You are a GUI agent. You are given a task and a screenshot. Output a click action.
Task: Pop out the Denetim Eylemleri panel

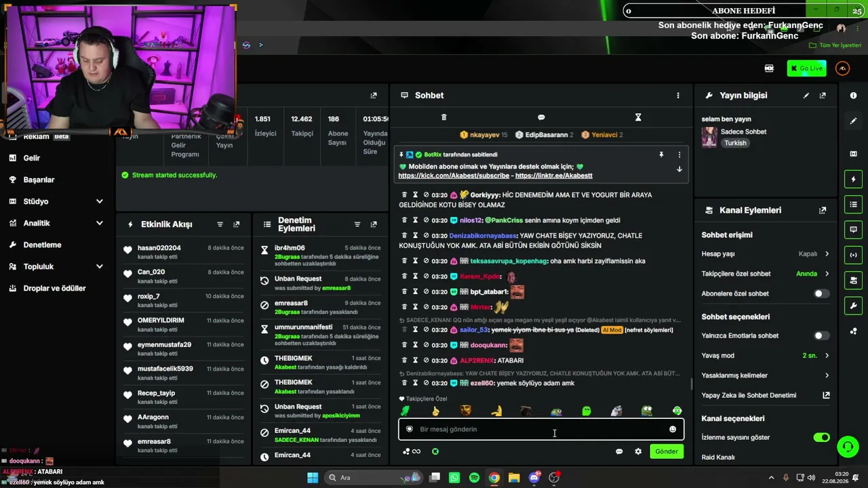tap(374, 224)
